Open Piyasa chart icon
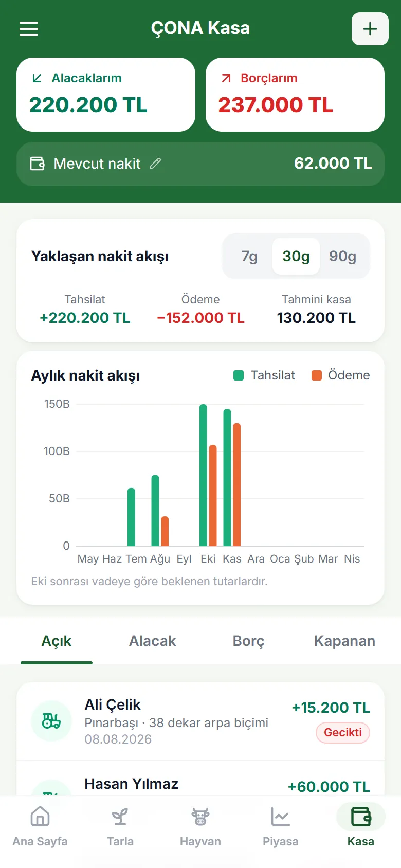401x868 pixels. point(281,816)
